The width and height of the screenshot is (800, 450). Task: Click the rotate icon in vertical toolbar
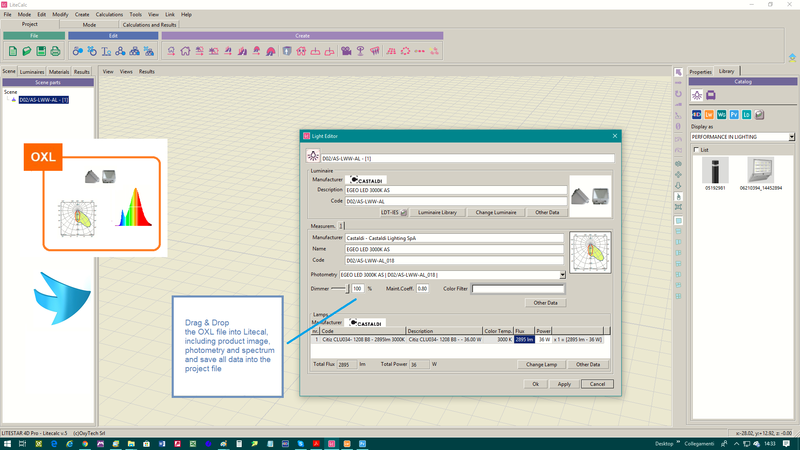(679, 94)
